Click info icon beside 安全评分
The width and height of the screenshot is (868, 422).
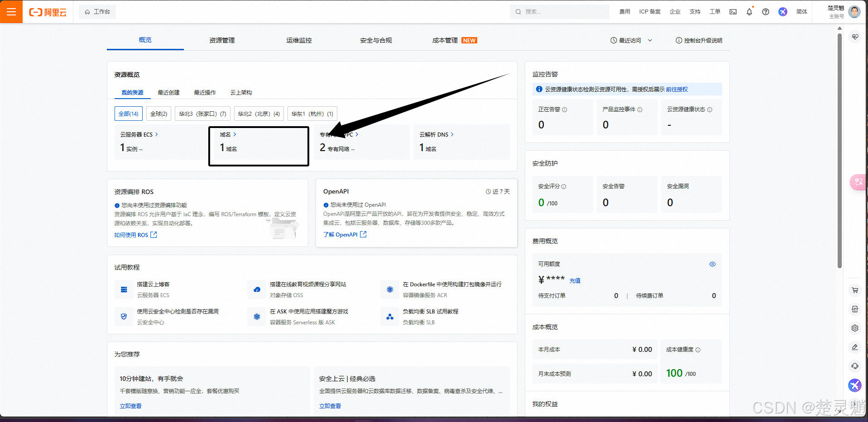click(x=564, y=186)
